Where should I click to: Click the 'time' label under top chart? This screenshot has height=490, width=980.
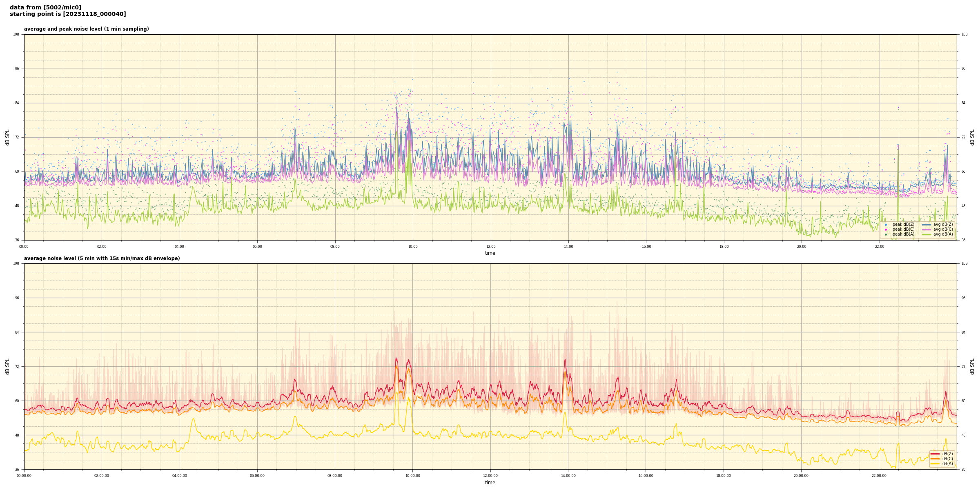coord(490,253)
